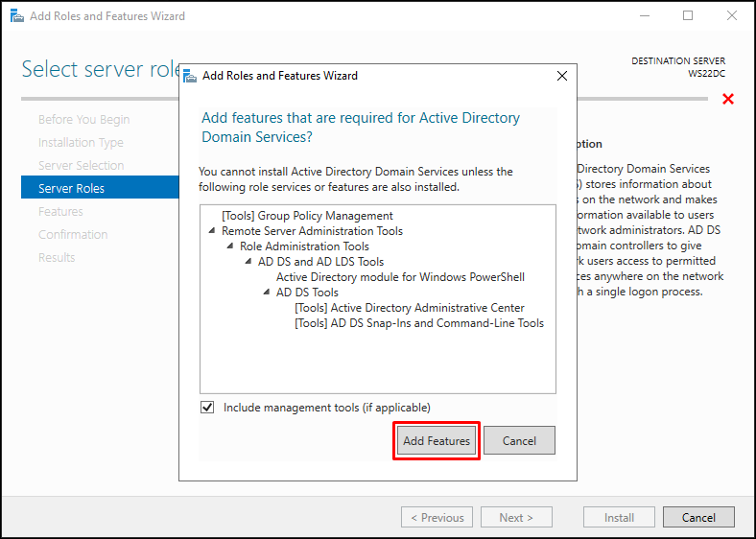
Task: Select the Server Roles step
Action: pyautogui.click(x=100, y=188)
